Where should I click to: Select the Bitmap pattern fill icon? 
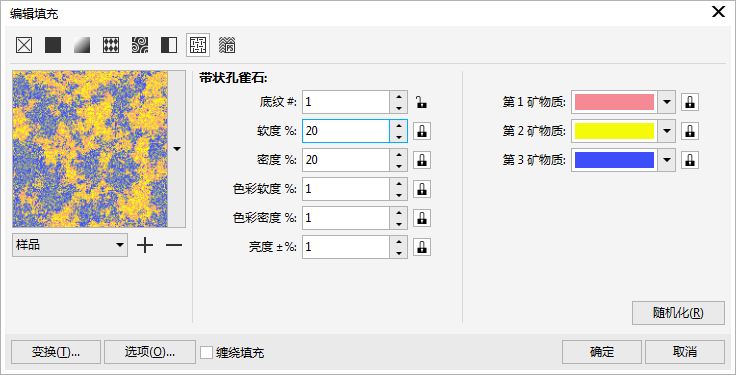click(140, 46)
